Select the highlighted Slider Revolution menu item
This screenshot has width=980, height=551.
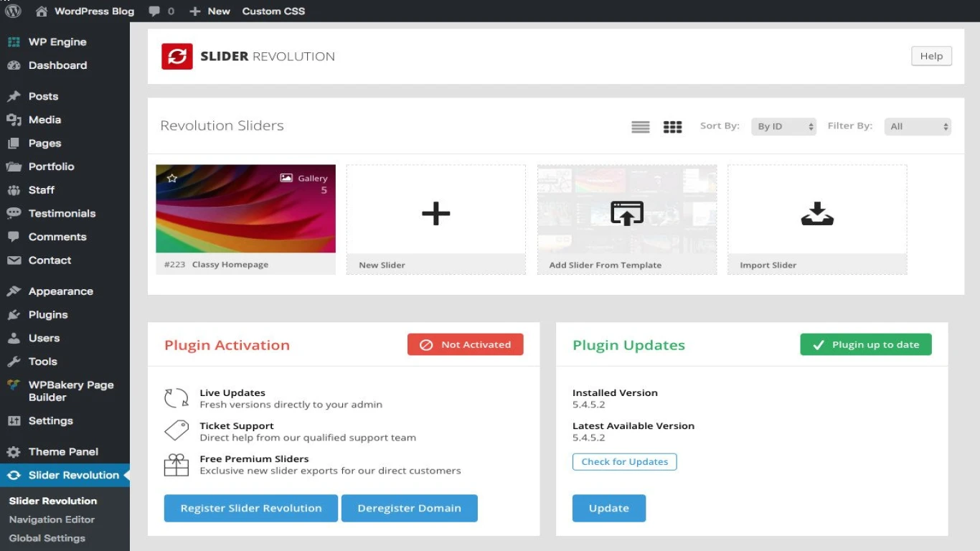click(x=65, y=475)
